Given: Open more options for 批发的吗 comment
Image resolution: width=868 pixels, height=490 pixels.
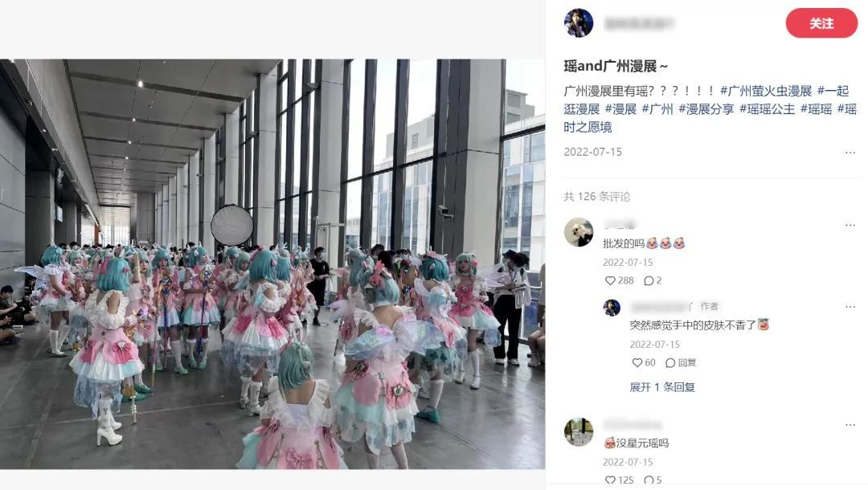Looking at the screenshot, I should pyautogui.click(x=850, y=225).
